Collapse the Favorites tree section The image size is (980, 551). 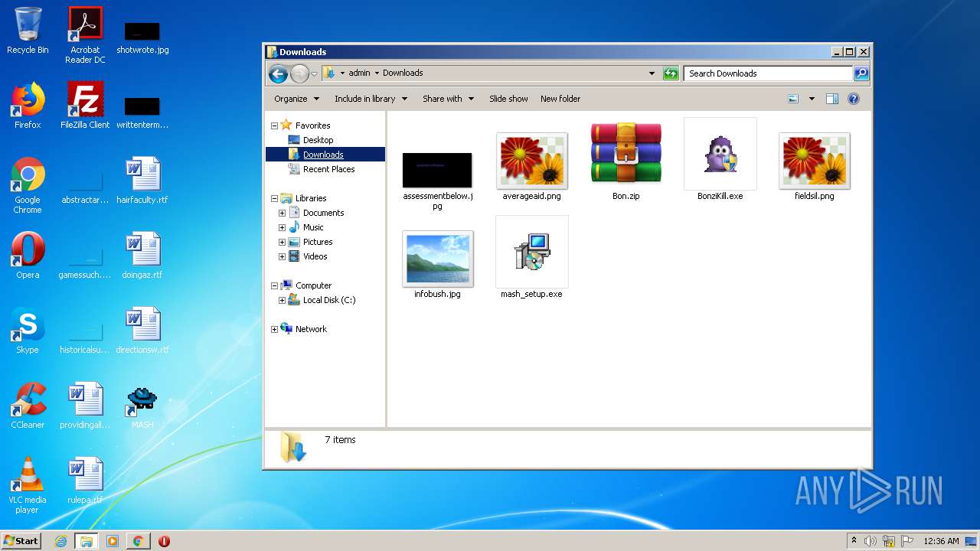coord(275,126)
